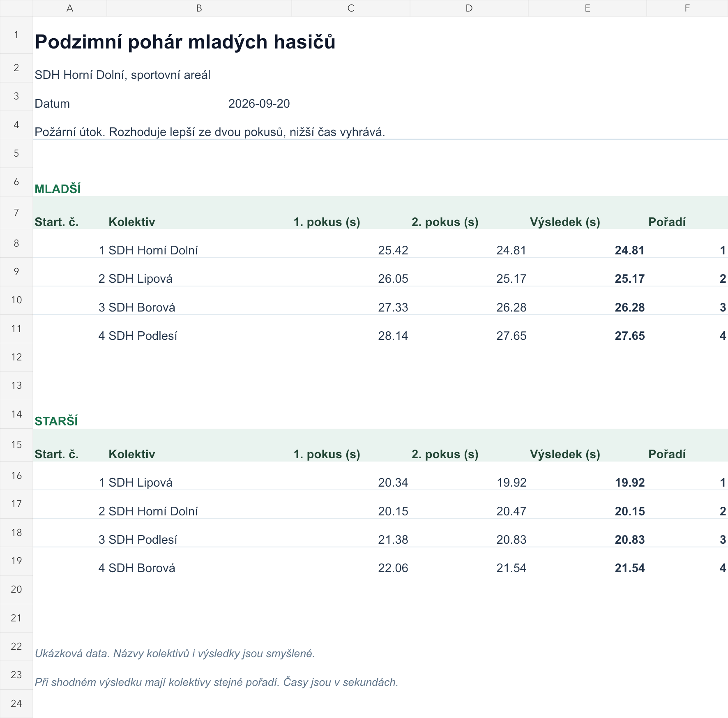Click SDH Borová in row 10
Image resolution: width=728 pixels, height=718 pixels.
click(x=142, y=307)
